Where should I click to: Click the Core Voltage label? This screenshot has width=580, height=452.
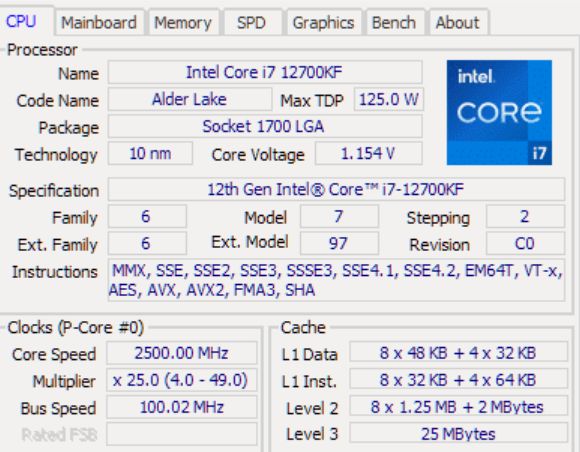point(258,155)
